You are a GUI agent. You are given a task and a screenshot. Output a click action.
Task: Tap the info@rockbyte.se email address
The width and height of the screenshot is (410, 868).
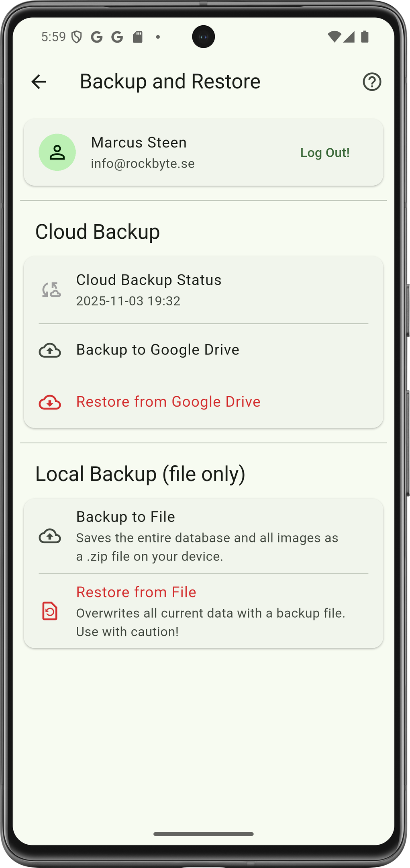coord(143,164)
